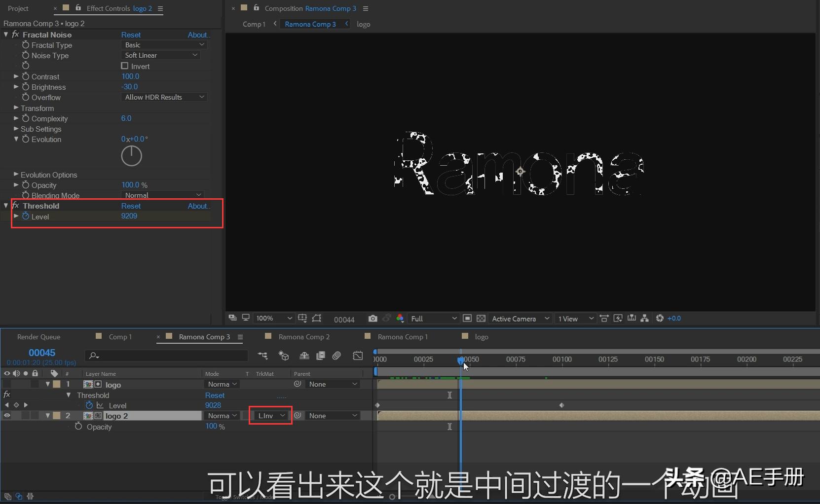Open the LInv track matte dropdown

tap(270, 415)
